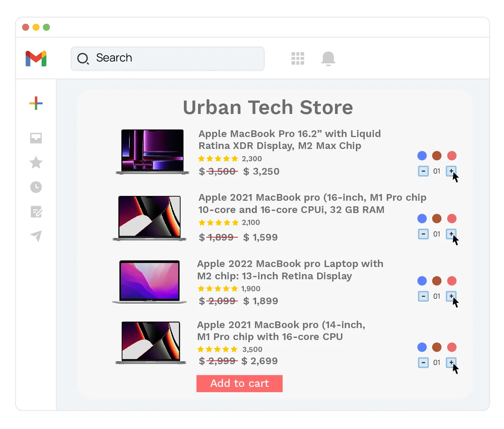Open the 2022 MacBook pro 13-inch product image
Image resolution: width=504 pixels, height=429 pixels.
pos(150,282)
